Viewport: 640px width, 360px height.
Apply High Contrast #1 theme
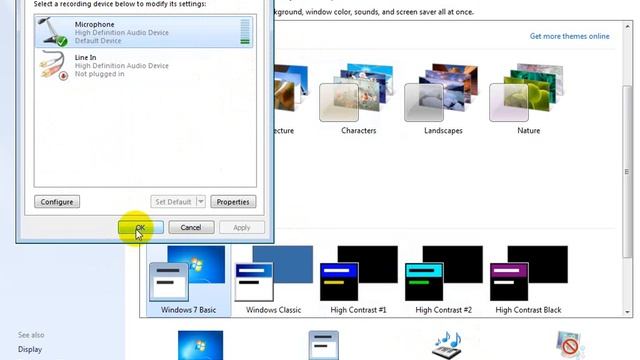coord(358,280)
